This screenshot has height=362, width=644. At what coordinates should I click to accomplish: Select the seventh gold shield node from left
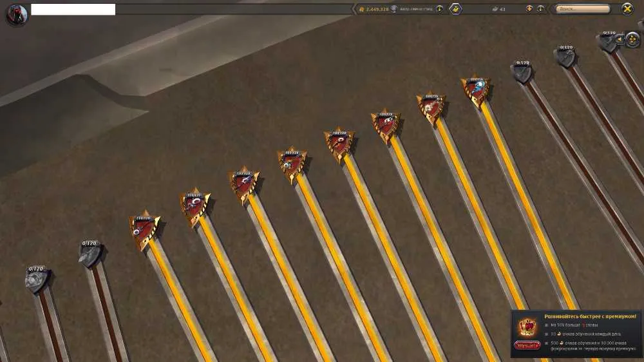click(x=431, y=108)
